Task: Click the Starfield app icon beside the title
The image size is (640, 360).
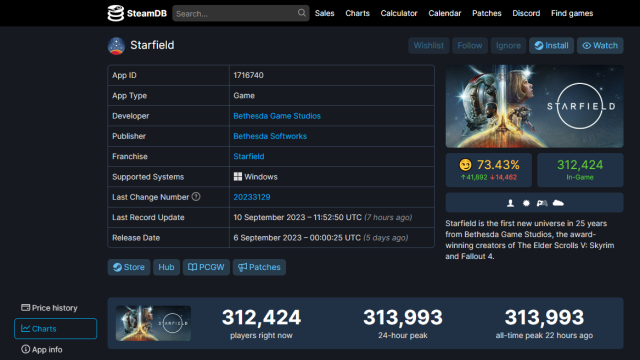Action: [116, 46]
